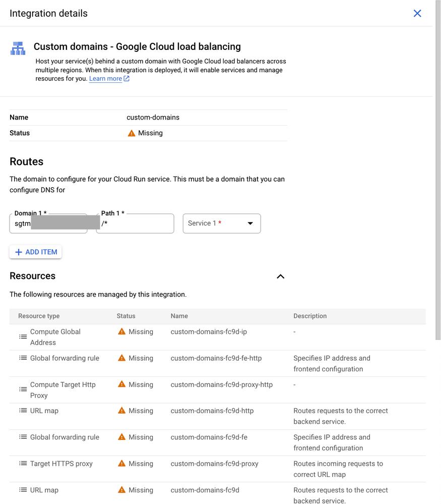
Task: Select the custom-domains-fc9d-proxy-http name
Action: coord(222,384)
